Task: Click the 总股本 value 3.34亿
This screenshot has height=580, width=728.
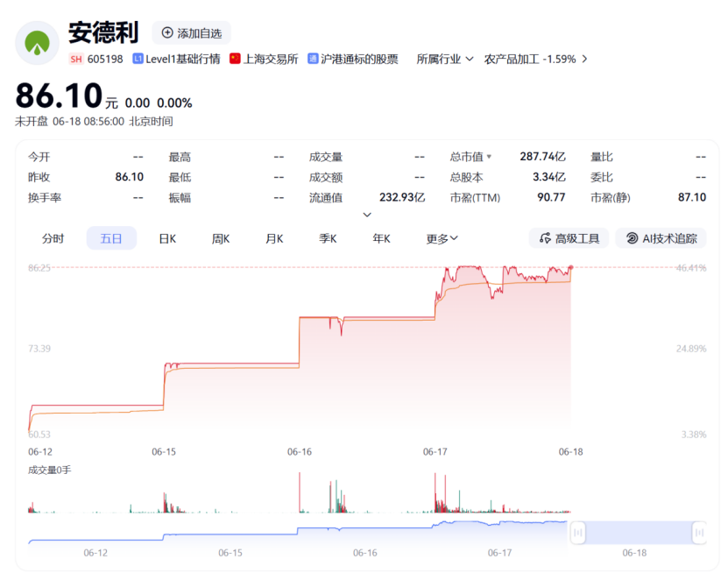Action: (548, 177)
